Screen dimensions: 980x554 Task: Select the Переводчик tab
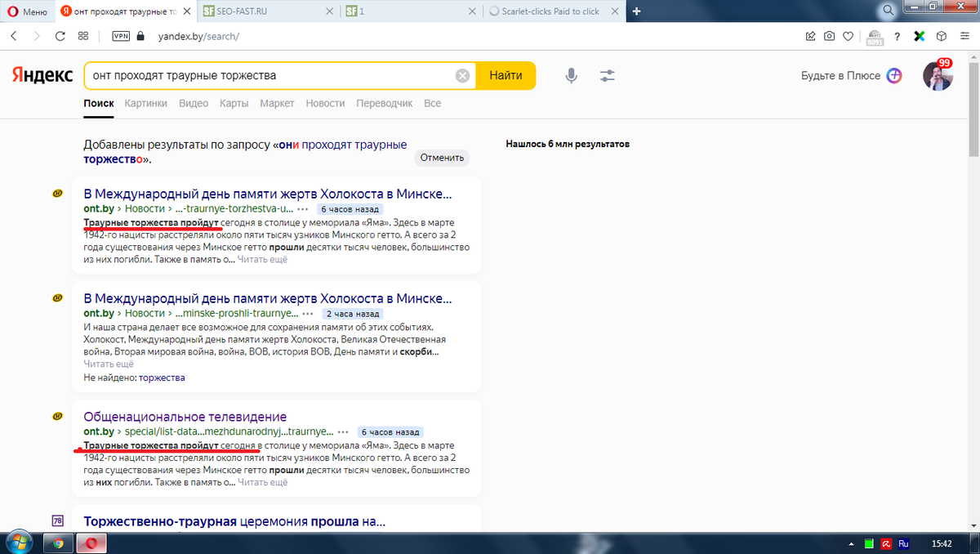tap(385, 104)
